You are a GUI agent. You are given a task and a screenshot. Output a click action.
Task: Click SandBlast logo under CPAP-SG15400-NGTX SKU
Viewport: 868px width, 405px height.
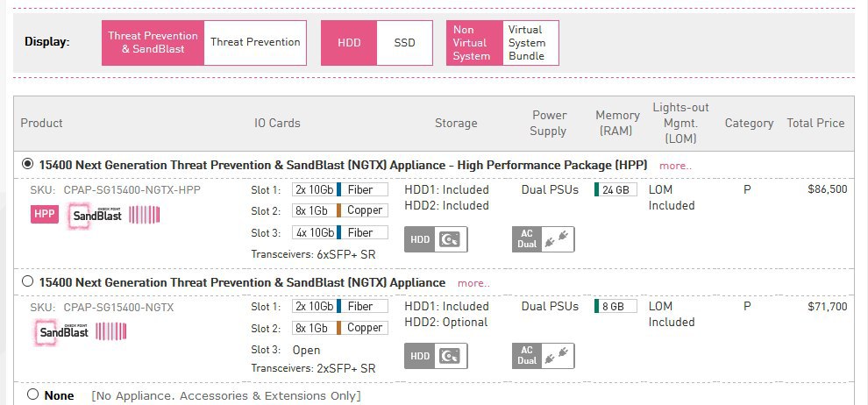click(64, 331)
